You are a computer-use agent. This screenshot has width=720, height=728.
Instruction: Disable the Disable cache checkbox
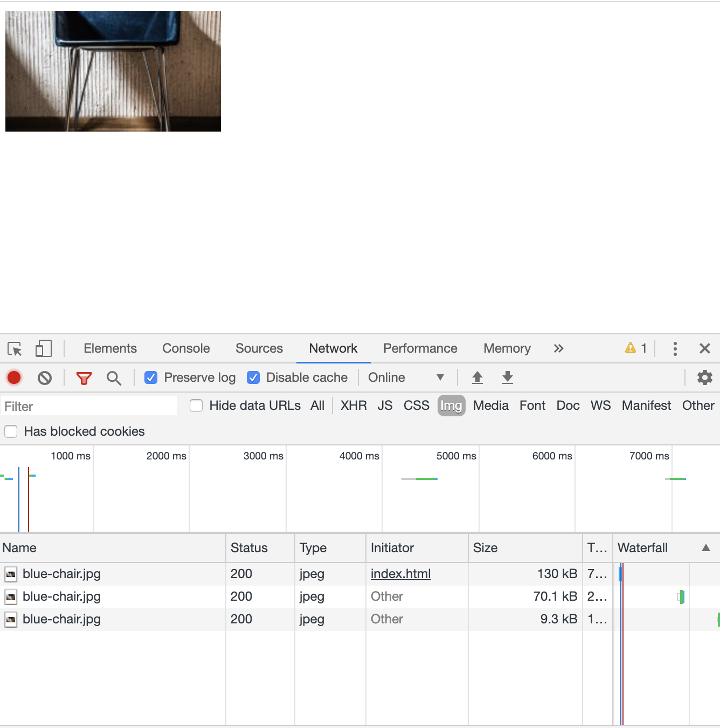tap(253, 377)
